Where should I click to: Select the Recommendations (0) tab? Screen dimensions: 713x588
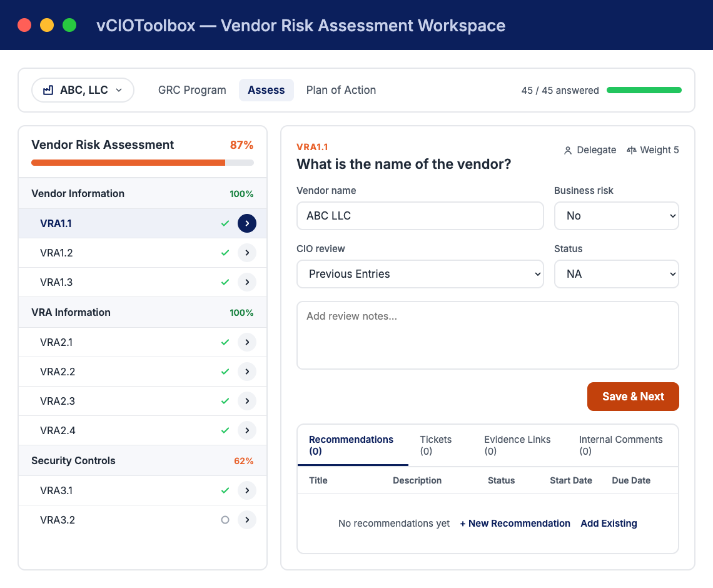(353, 445)
